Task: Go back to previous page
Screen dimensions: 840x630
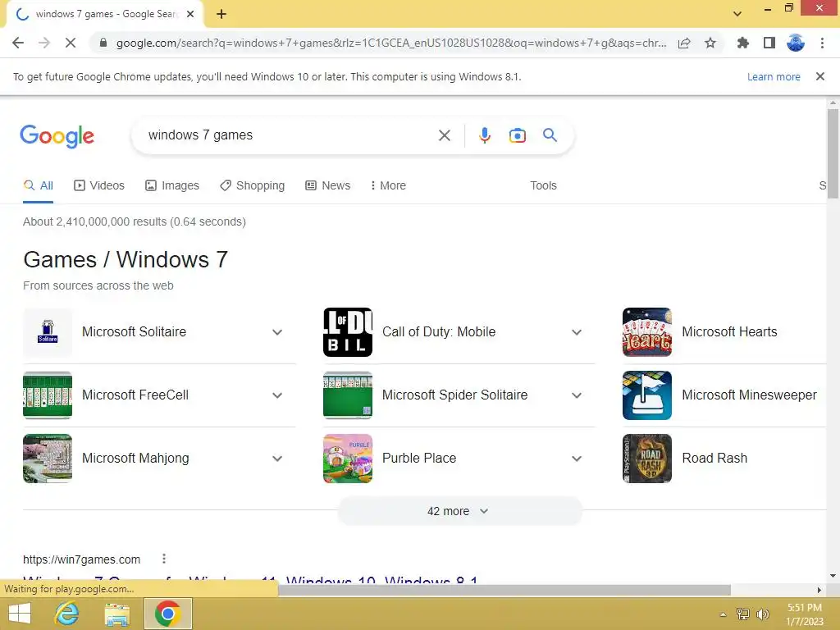Action: (18, 43)
